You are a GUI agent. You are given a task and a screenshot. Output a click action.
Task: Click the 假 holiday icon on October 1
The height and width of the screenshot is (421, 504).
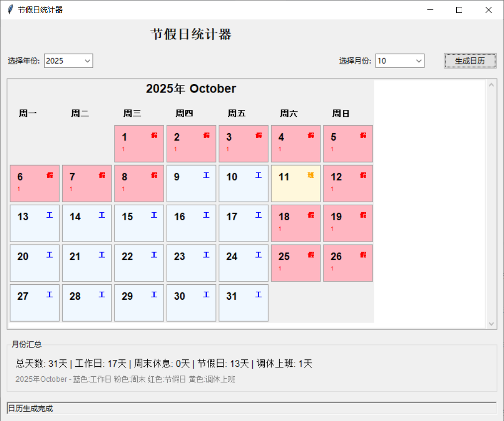pyautogui.click(x=154, y=135)
